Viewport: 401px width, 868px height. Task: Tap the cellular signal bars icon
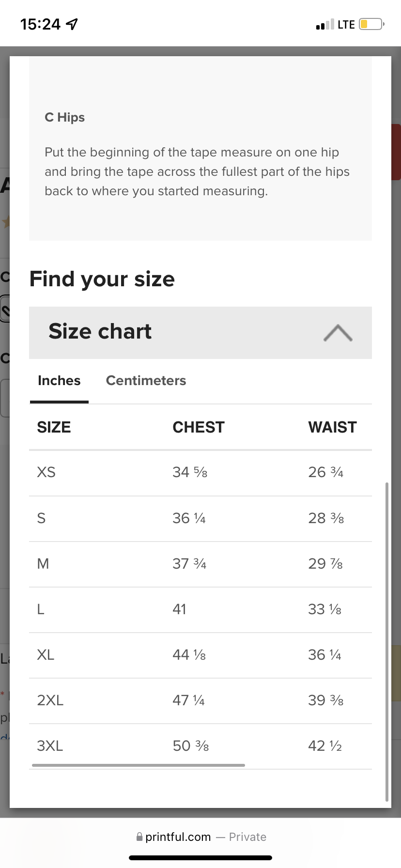(x=324, y=24)
